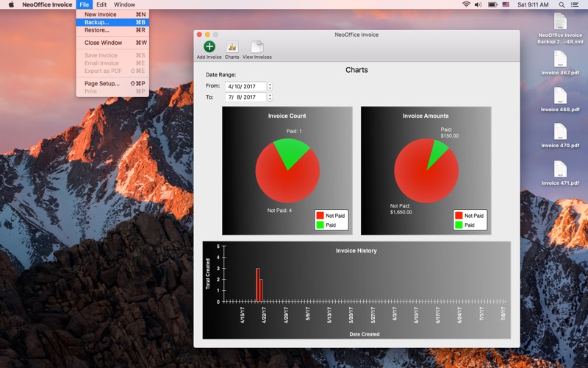Select the Invoice 468.pdf desktop file

[560, 96]
